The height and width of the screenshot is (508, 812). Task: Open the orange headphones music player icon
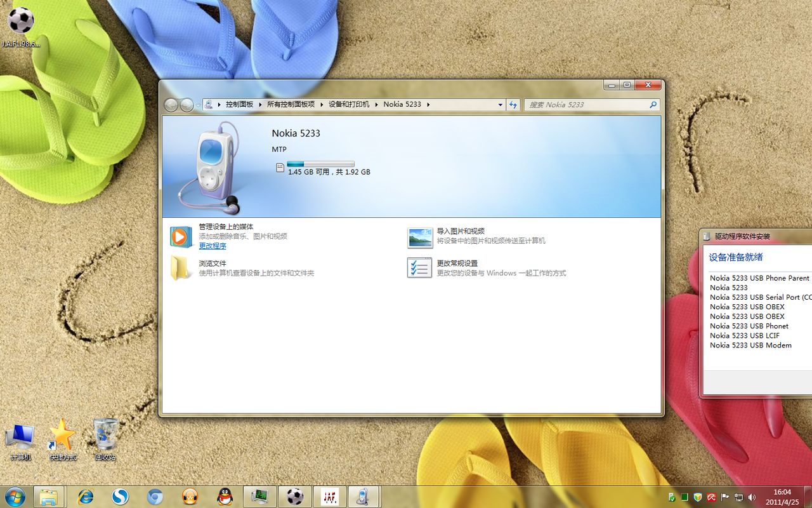tap(190, 496)
